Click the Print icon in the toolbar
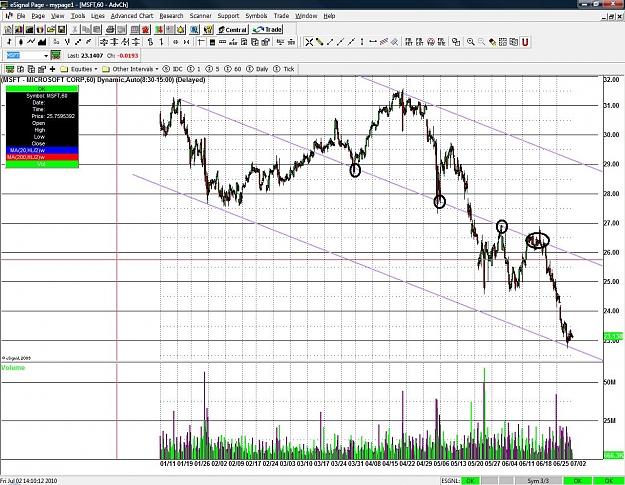The width and height of the screenshot is (625, 485). click(110, 29)
